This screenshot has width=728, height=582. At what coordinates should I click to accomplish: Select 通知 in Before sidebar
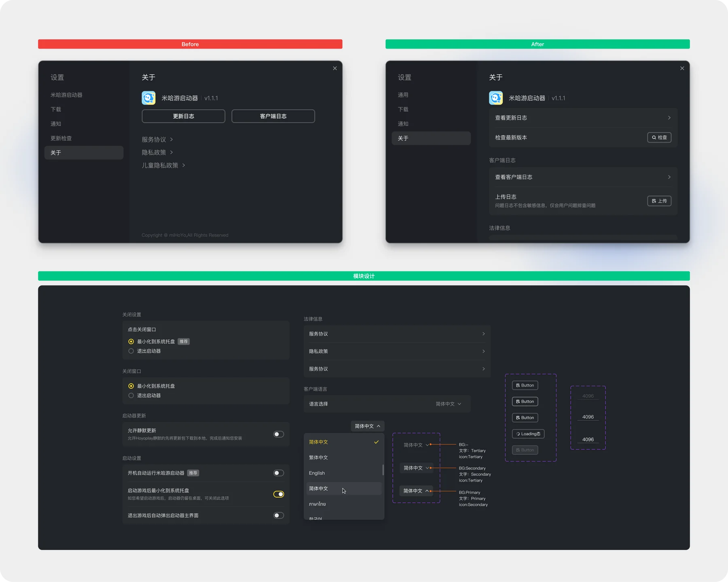[84, 124]
